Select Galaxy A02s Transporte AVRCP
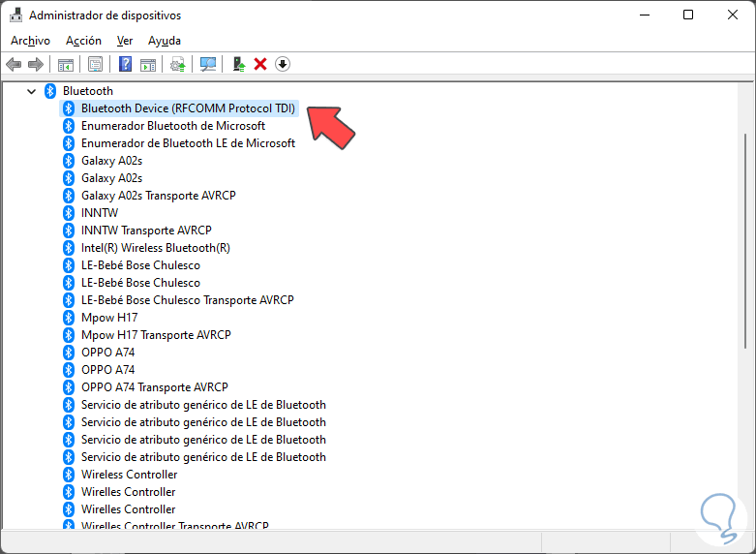756x554 pixels. coord(158,196)
